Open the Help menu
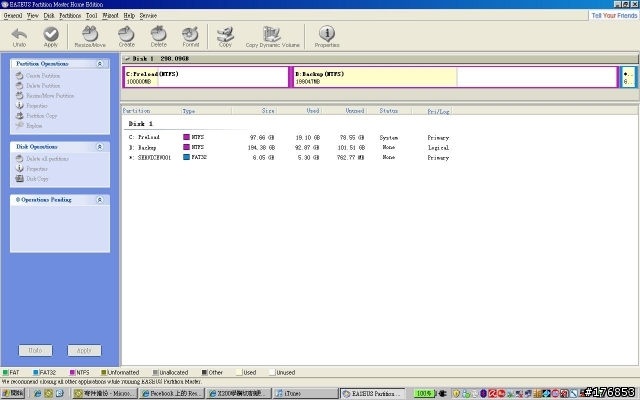This screenshot has width=640, height=400. coord(129,16)
